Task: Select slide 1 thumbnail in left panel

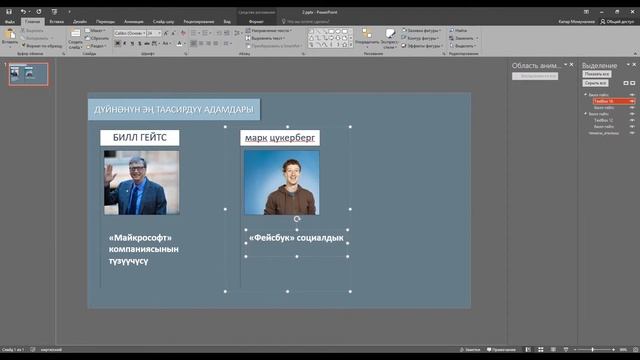Action: coord(28,74)
